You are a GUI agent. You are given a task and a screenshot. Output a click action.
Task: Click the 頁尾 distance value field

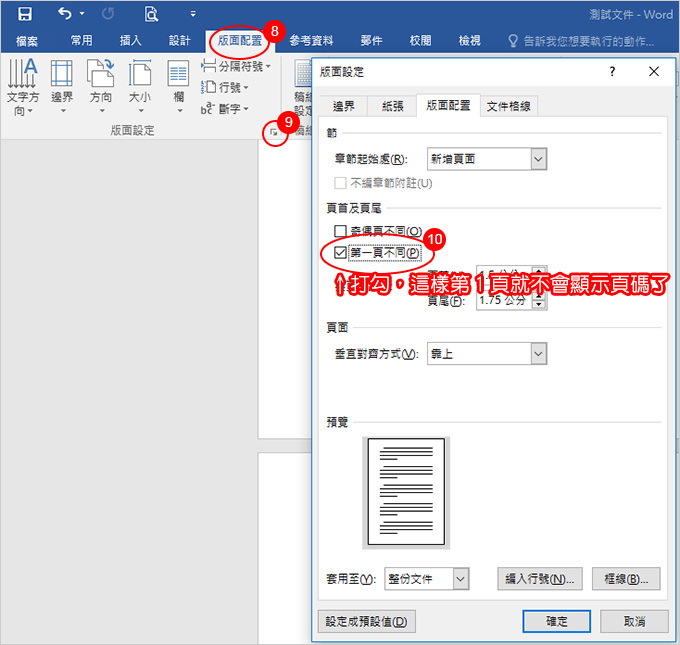tap(504, 300)
